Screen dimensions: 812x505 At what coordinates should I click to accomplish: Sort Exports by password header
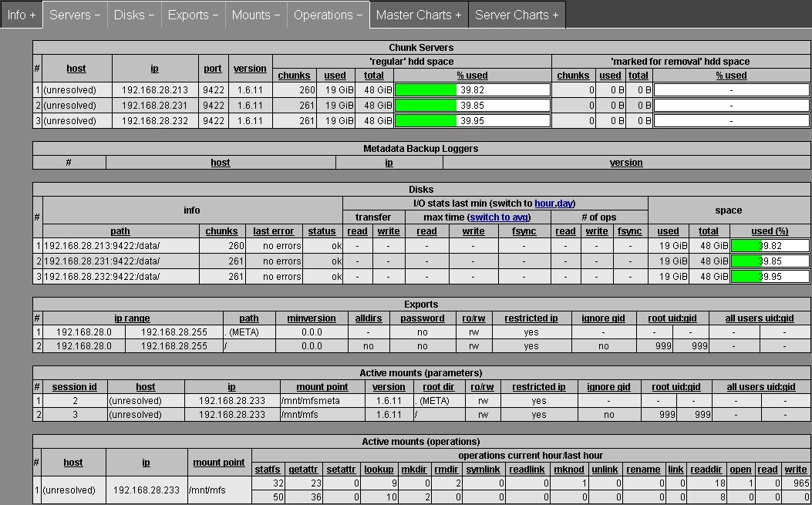click(422, 318)
